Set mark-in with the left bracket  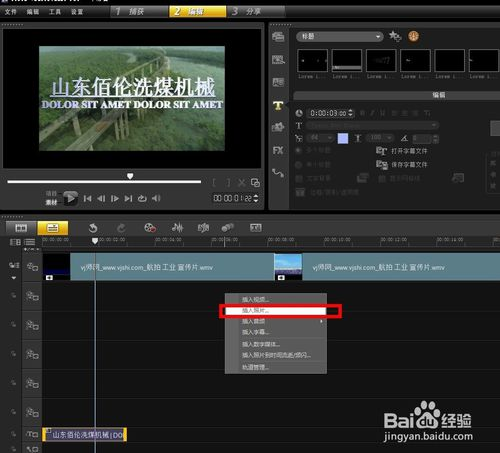[214, 183]
